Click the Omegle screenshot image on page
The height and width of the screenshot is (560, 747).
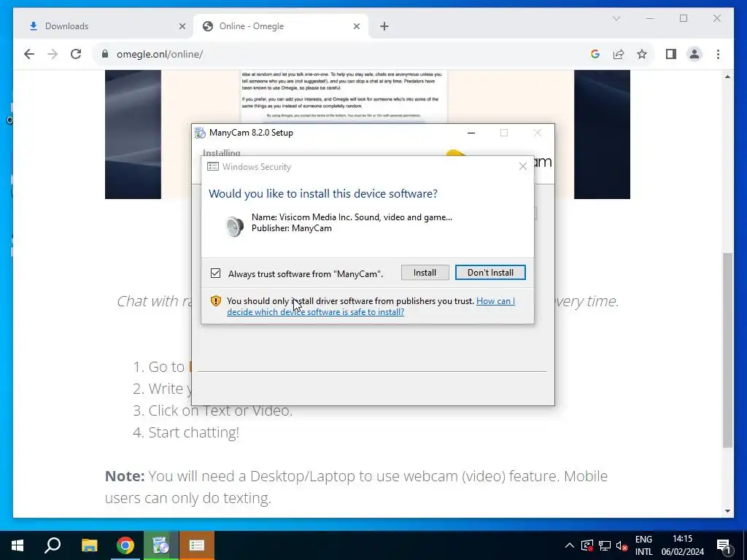coord(368,97)
